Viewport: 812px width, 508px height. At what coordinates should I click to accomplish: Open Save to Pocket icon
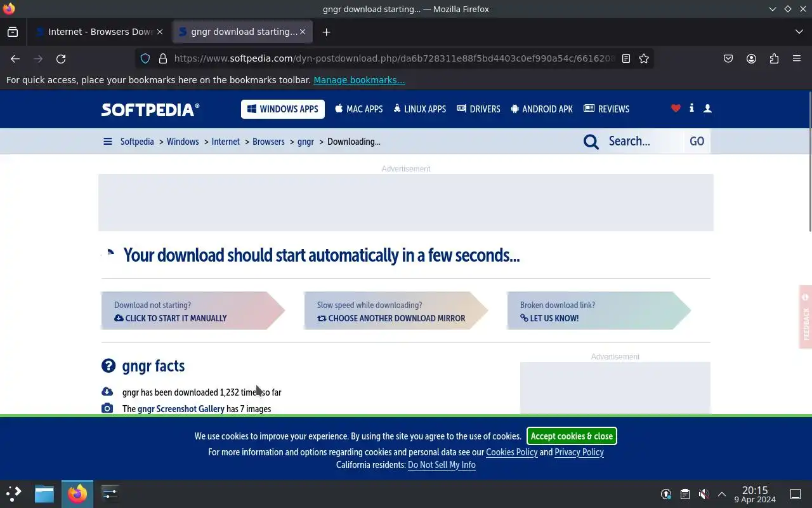(x=728, y=58)
